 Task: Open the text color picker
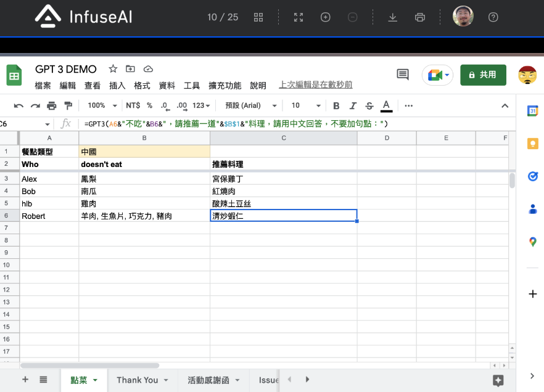tap(386, 105)
